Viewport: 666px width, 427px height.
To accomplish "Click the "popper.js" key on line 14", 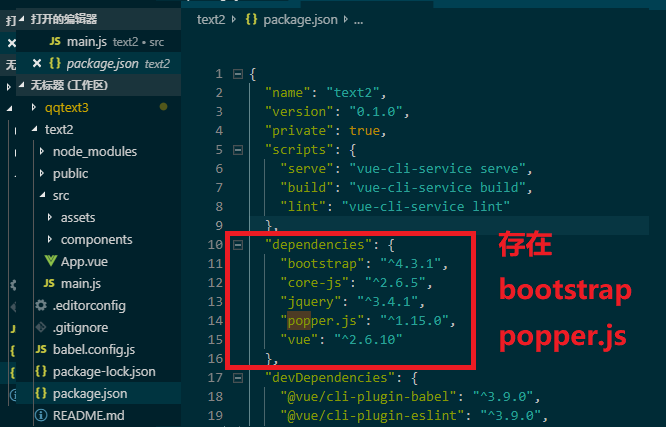I will point(322,321).
